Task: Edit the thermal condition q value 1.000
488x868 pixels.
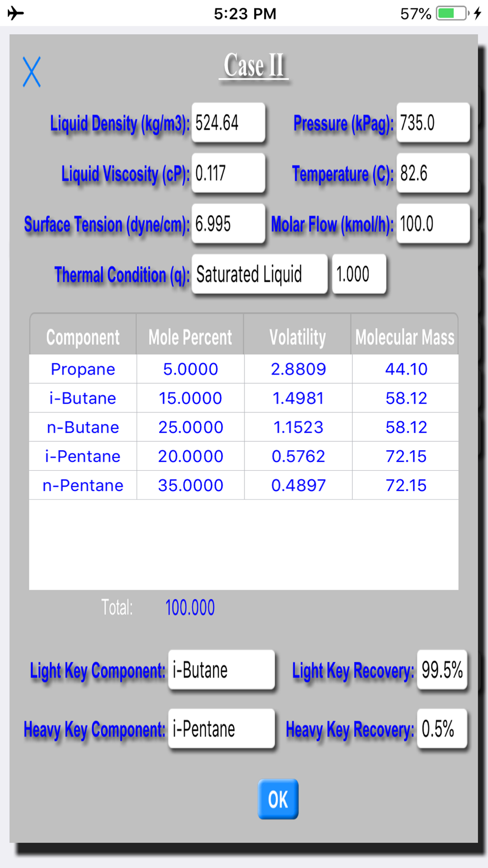Action: tap(359, 274)
